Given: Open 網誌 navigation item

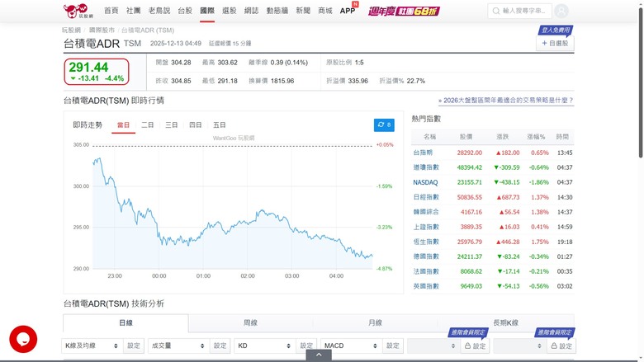Looking at the screenshot, I should coord(251,11).
